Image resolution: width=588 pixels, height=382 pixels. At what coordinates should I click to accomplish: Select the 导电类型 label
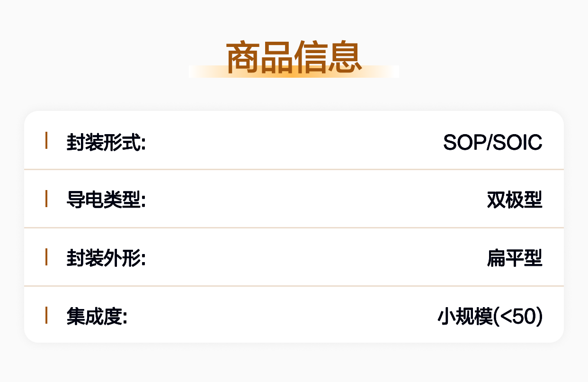106,200
